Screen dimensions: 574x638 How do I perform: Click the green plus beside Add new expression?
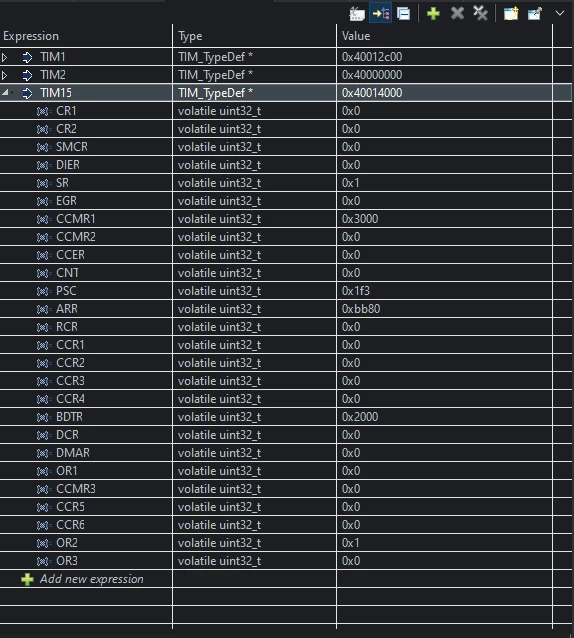(27, 579)
